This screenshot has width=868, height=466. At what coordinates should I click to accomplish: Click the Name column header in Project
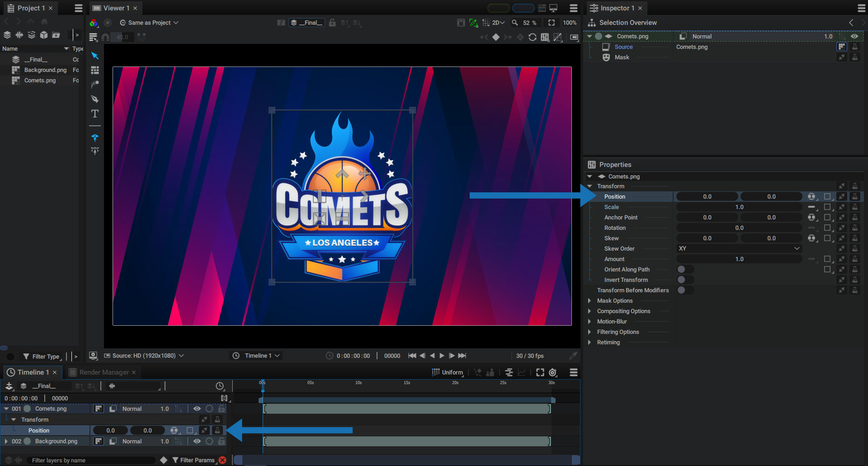[x=35, y=48]
